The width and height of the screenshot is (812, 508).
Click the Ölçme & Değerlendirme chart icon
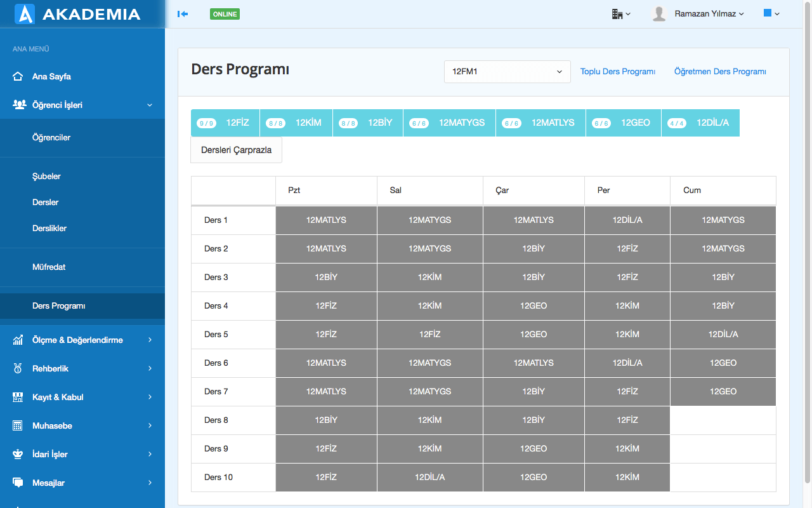pyautogui.click(x=18, y=340)
